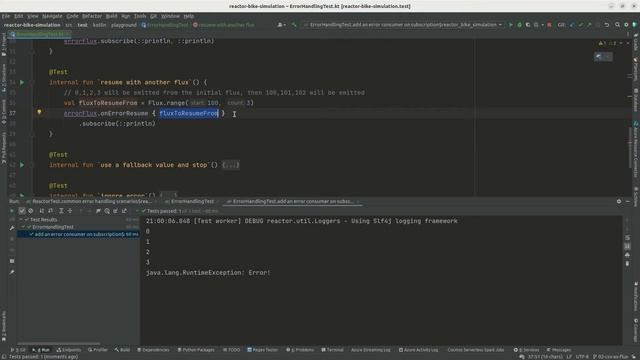This screenshot has height=360, width=640.
Task: Open the Refactor menu
Action: click(x=92, y=16)
